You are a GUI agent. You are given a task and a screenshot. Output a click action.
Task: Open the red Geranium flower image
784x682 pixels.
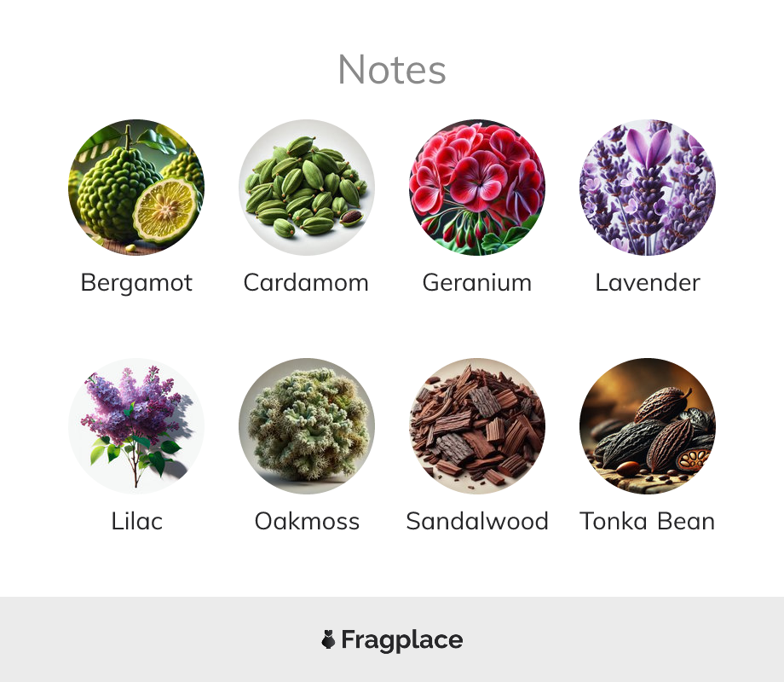click(x=477, y=188)
